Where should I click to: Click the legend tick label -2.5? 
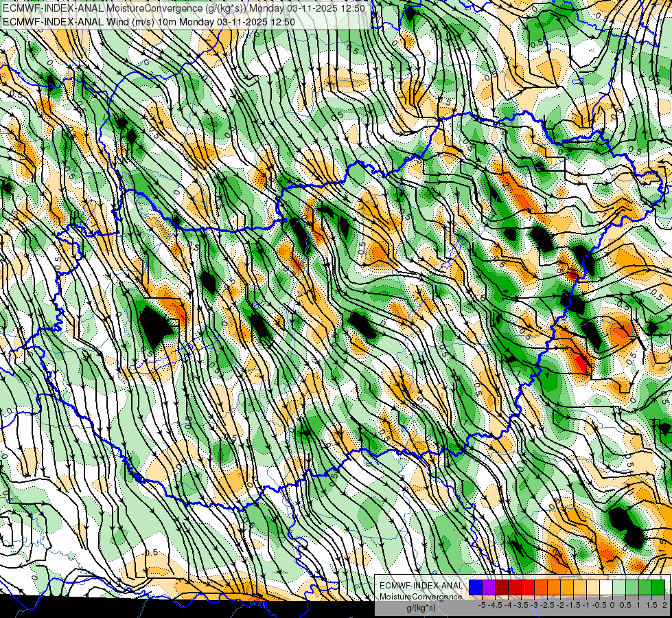547,605
